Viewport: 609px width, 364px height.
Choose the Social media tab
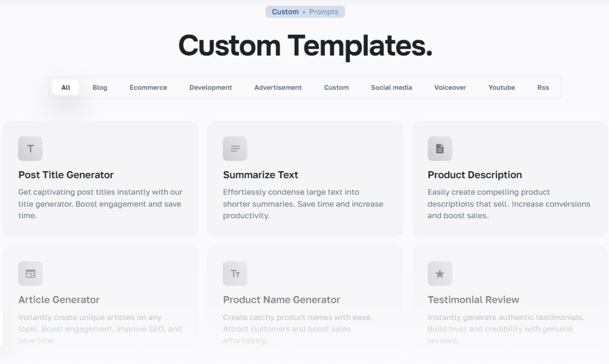coord(391,88)
